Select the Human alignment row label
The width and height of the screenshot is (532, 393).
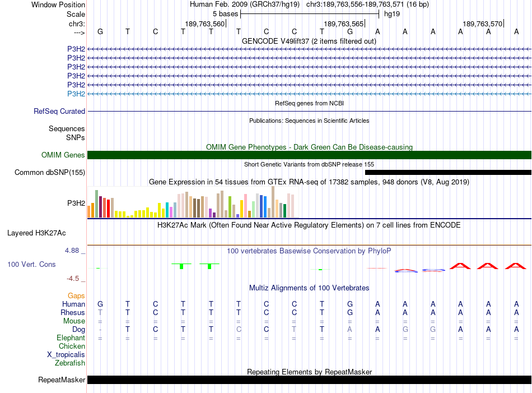click(73, 304)
